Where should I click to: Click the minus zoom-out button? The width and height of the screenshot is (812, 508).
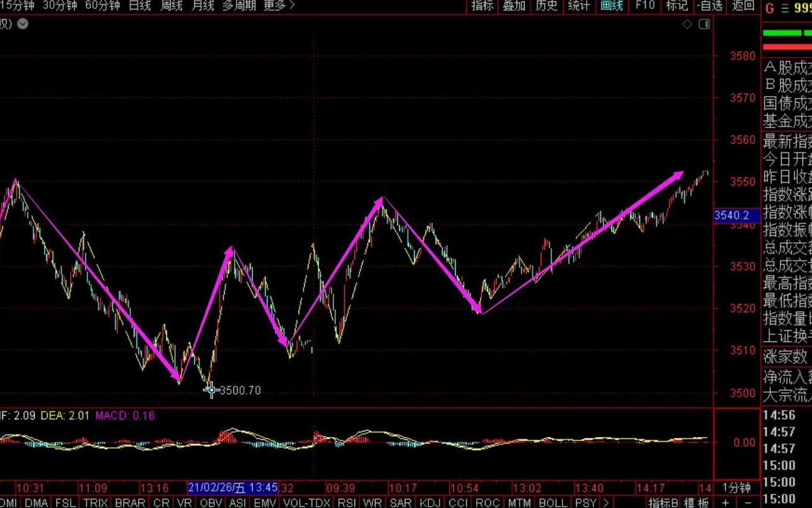(747, 502)
